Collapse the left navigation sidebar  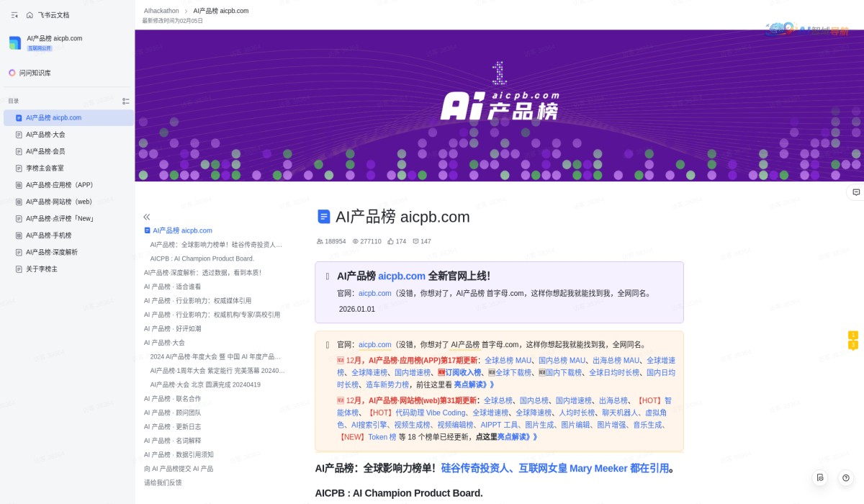13,14
